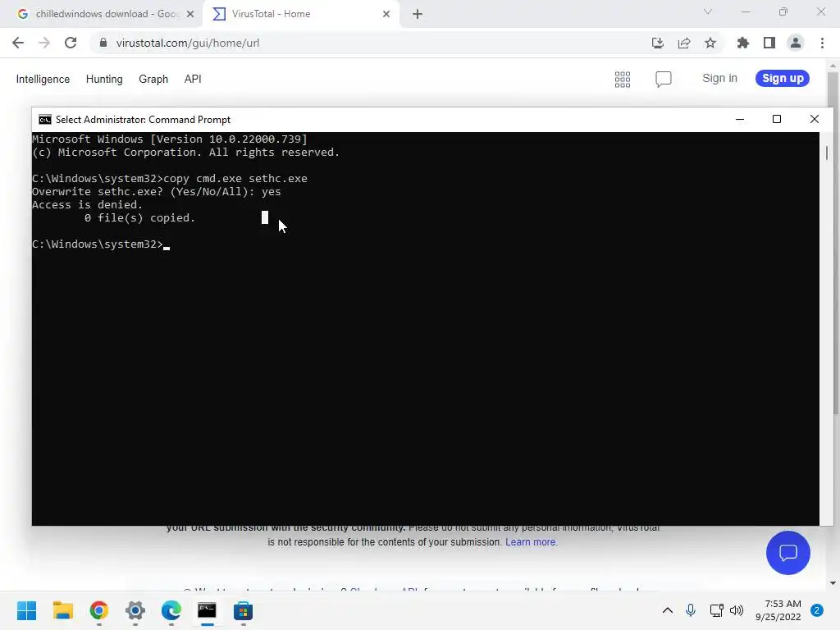
Task: Reload the VirusTotal page
Action: [71, 43]
